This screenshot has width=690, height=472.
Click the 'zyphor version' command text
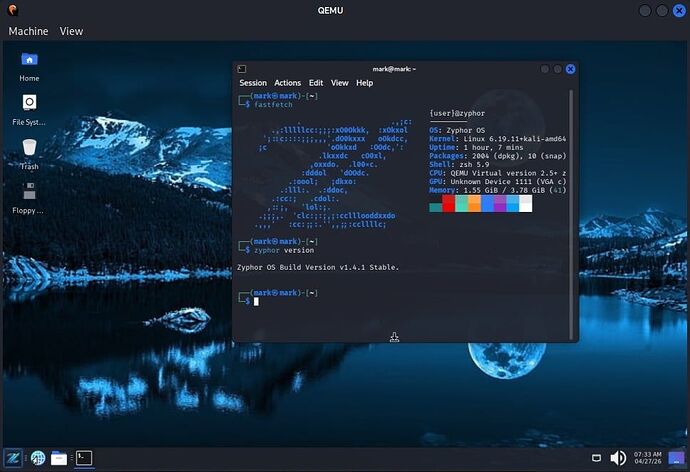tap(284, 250)
